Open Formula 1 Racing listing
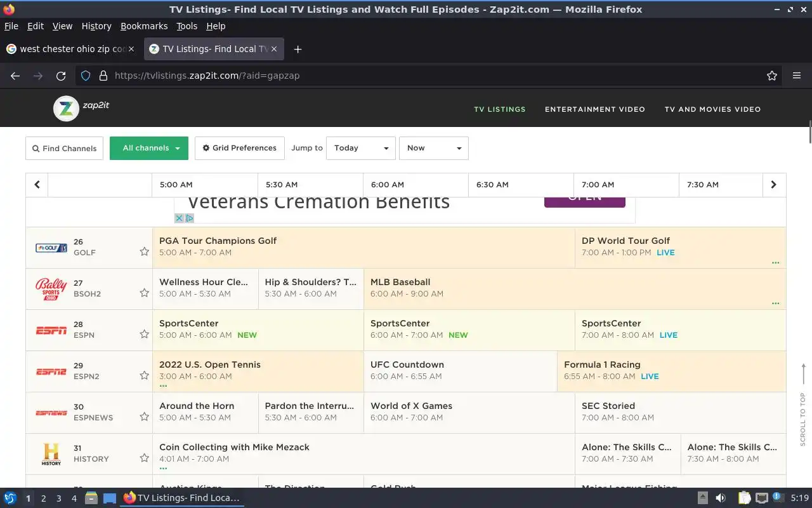812x508 pixels. (671, 371)
